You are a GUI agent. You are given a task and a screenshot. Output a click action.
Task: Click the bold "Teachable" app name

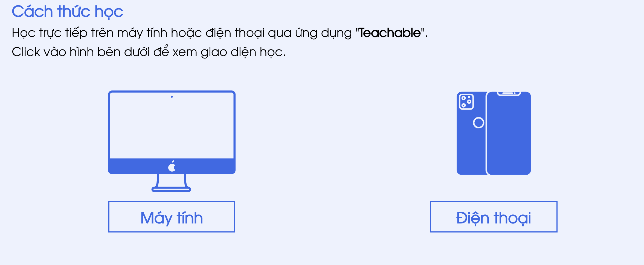(x=390, y=33)
